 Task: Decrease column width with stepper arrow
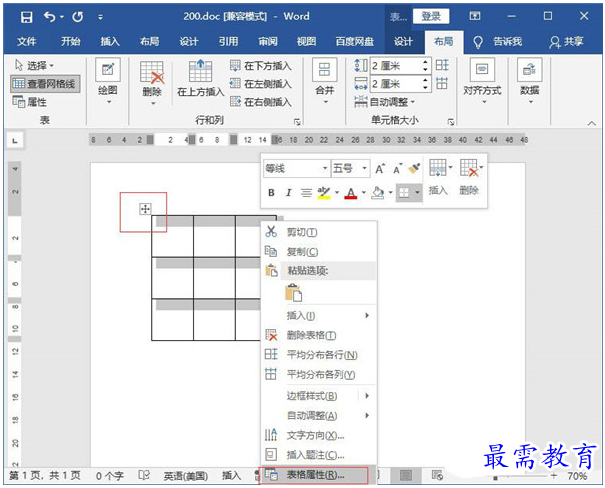pos(425,88)
